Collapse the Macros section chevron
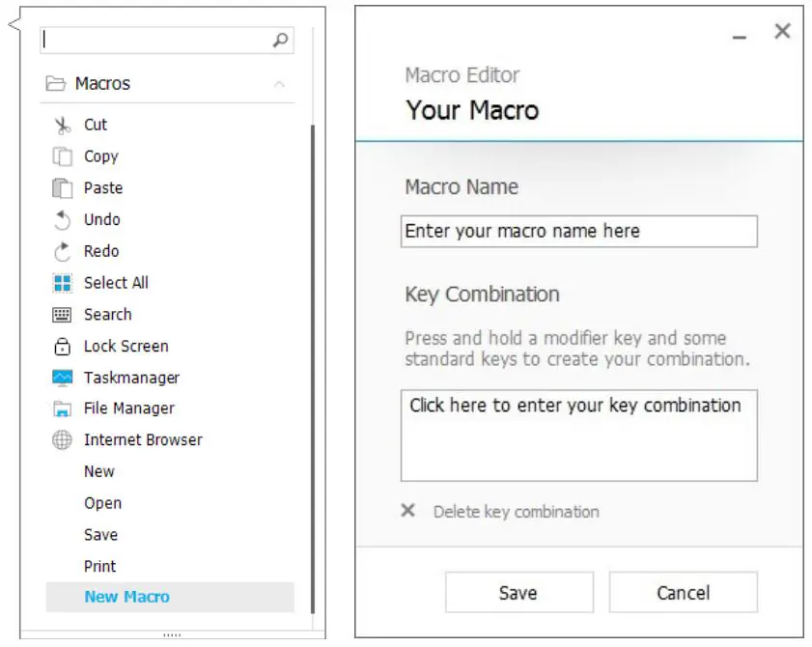The image size is (812, 647). [279, 85]
